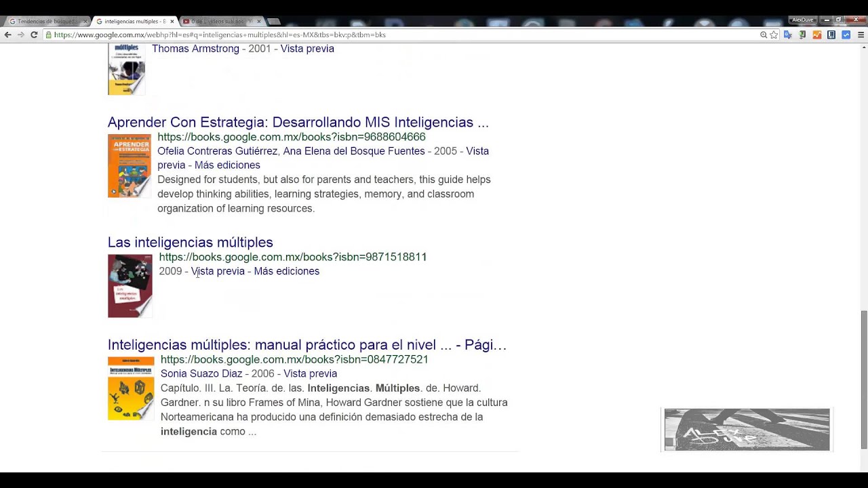Open the zoom magnifier icon in address bar
Image resolution: width=868 pixels, height=488 pixels.
point(764,35)
